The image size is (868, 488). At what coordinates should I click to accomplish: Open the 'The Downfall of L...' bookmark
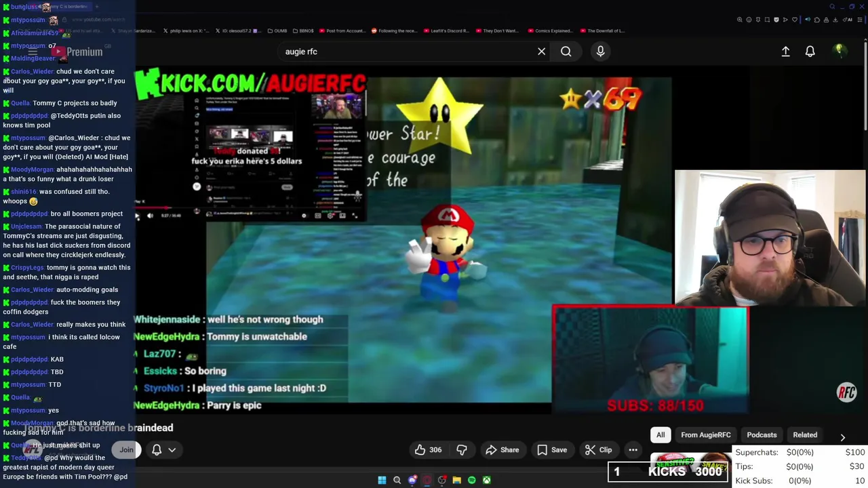point(603,30)
